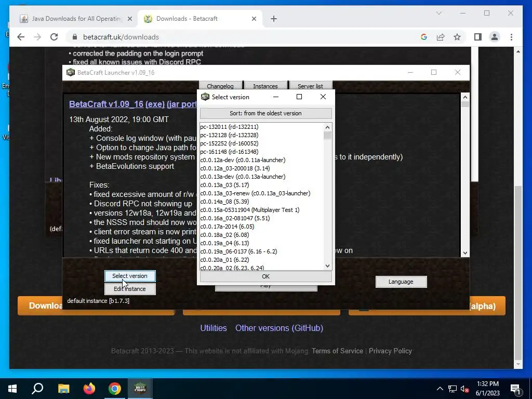
Task: Click the Edit instance button
Action: click(x=130, y=289)
